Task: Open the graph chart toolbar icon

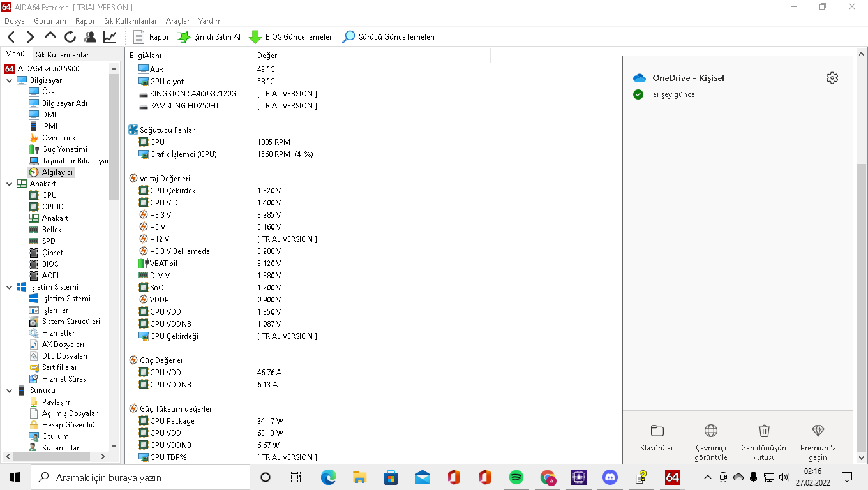Action: tap(110, 37)
